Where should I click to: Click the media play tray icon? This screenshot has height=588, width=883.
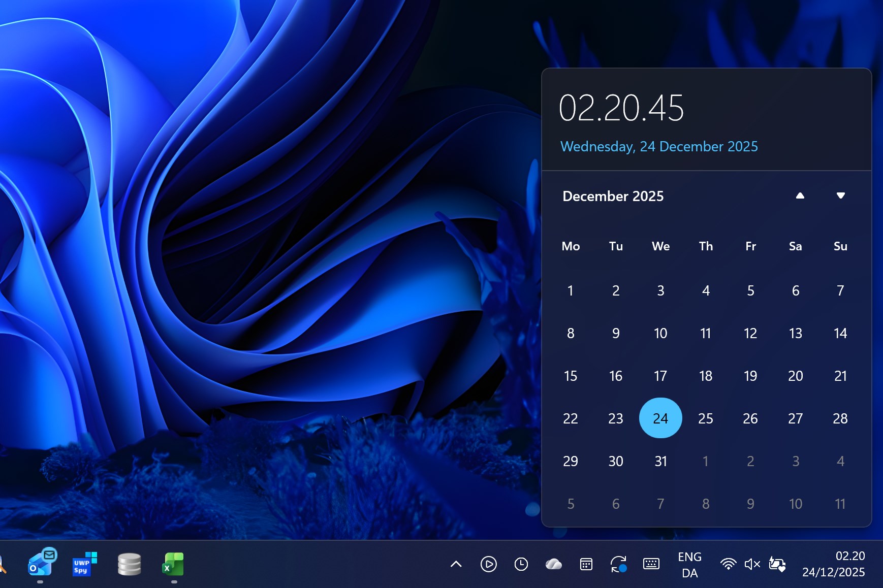[x=488, y=564]
